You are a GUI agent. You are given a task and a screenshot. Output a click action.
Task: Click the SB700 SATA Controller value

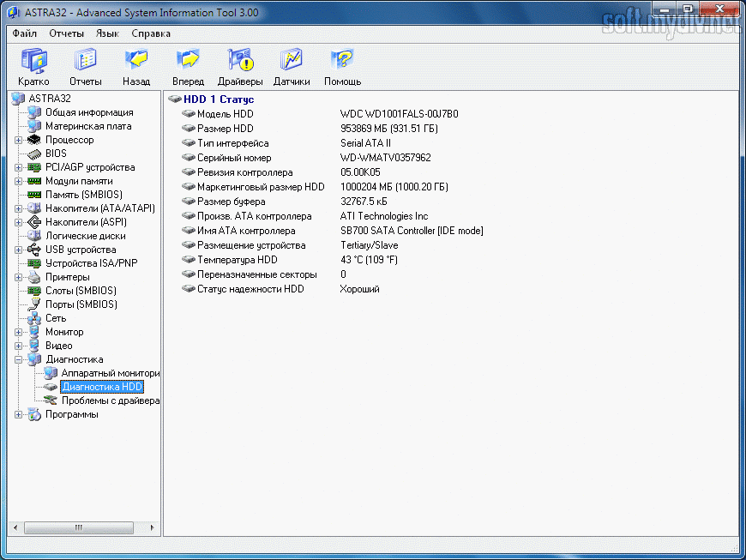tap(412, 231)
